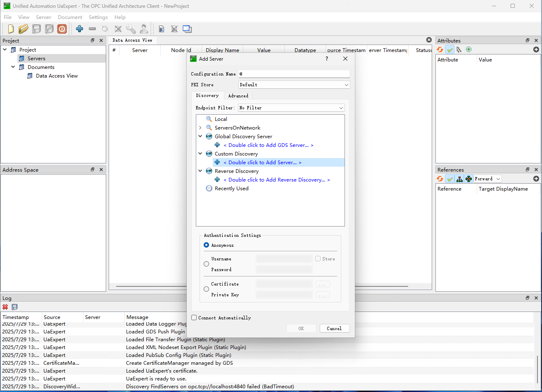Screen dimensions: 542x392
Task: Open the Document menu
Action: [x=70, y=17]
